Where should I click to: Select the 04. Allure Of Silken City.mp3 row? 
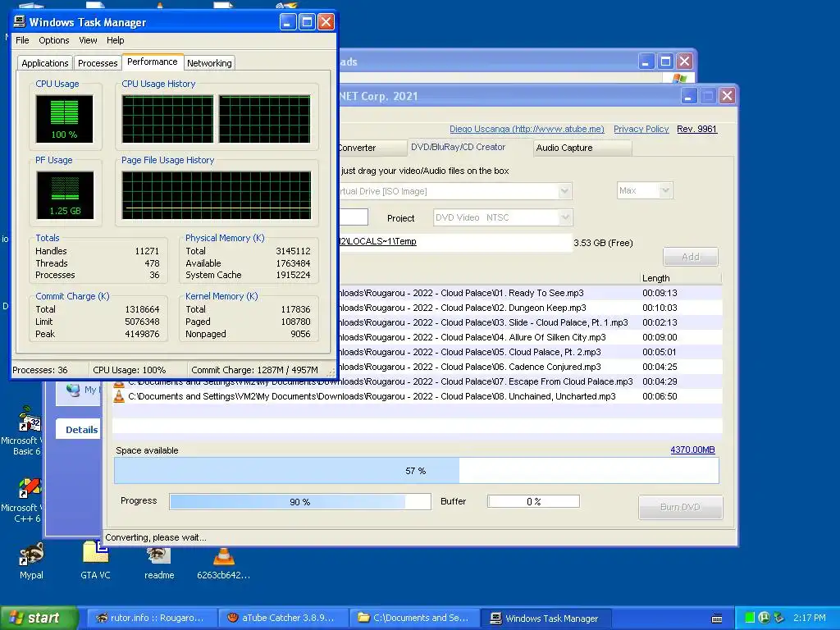click(x=531, y=337)
